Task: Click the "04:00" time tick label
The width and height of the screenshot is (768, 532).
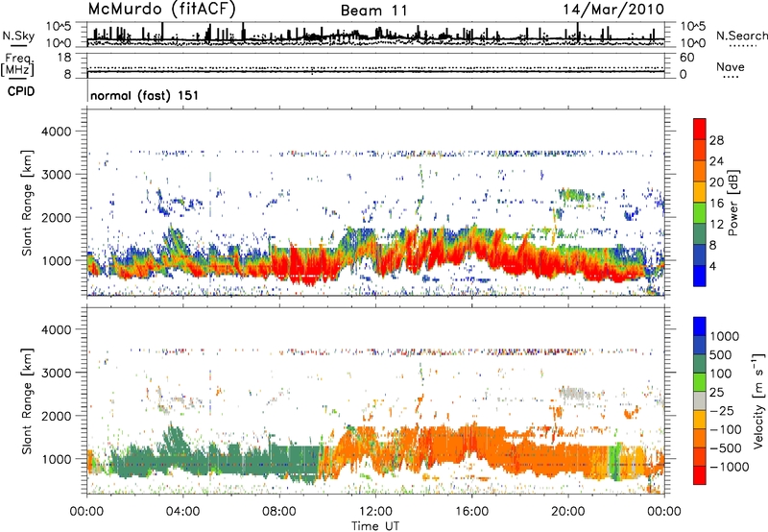Action: click(x=182, y=512)
